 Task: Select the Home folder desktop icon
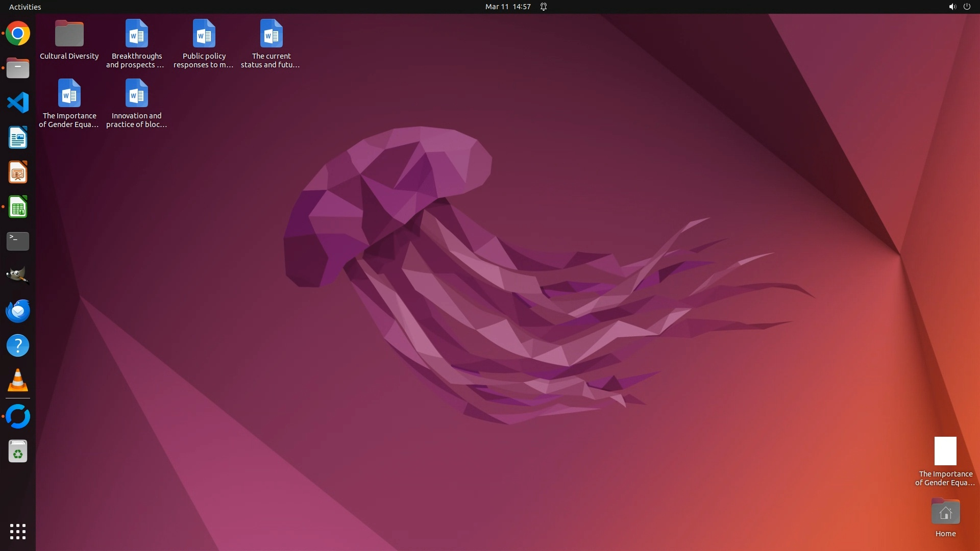[945, 513]
